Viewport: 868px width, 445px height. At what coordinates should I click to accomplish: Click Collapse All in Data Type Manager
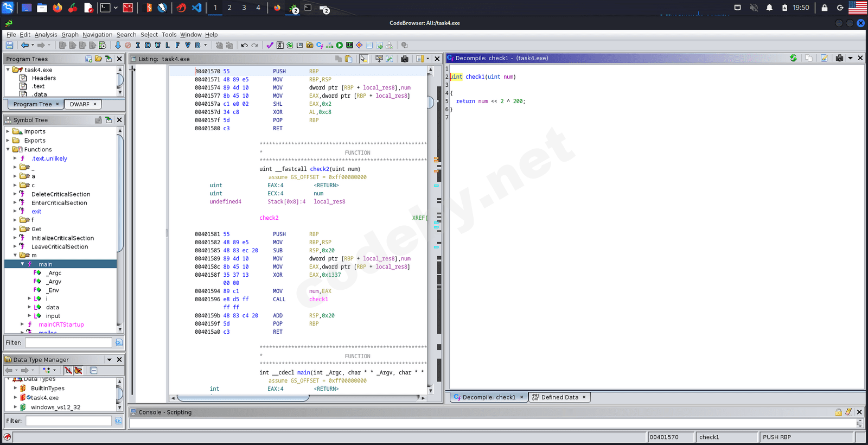pyautogui.click(x=93, y=371)
